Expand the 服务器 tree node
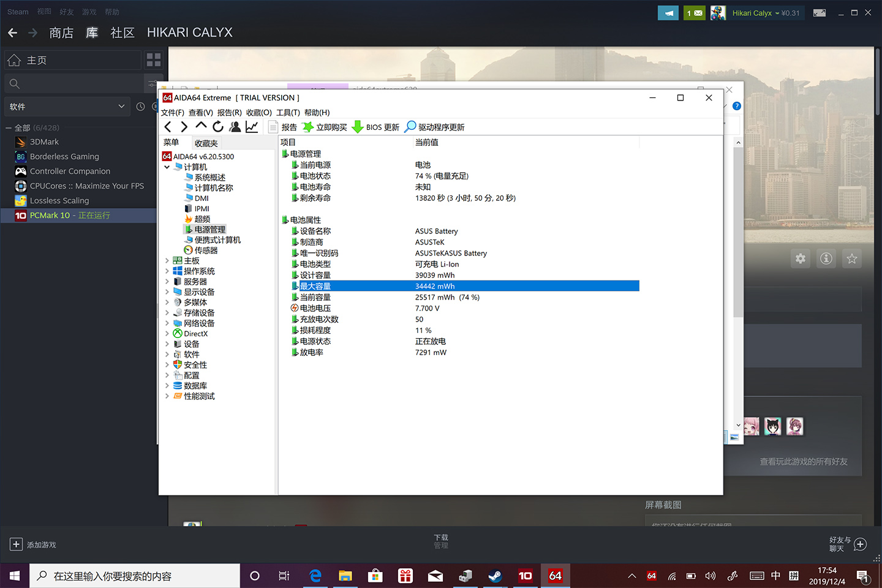Viewport: 882px width, 588px height. 167,282
